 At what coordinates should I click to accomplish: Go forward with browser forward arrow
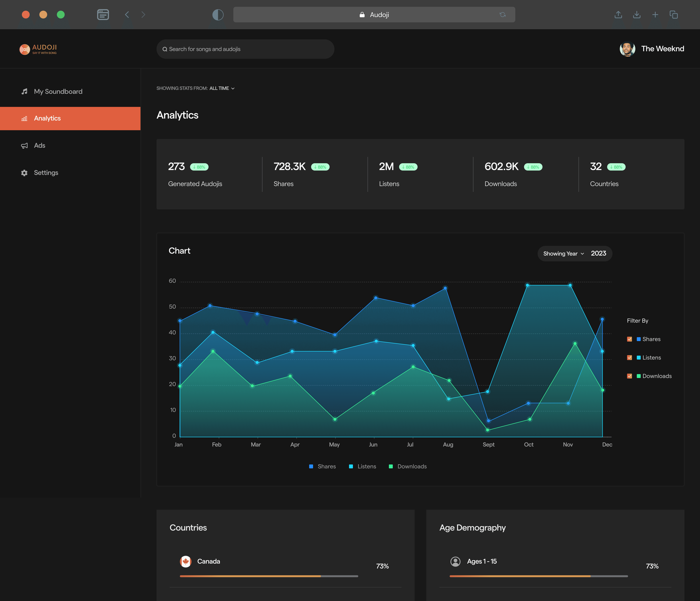click(143, 15)
